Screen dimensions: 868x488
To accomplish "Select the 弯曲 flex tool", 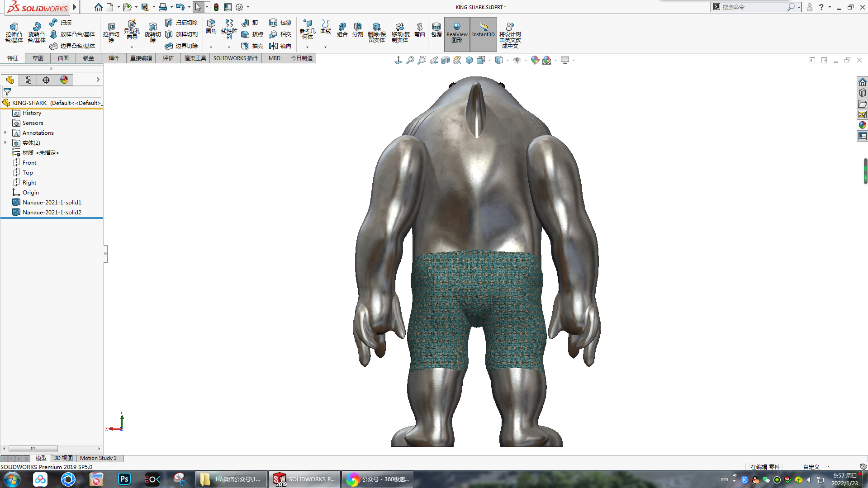I will click(x=420, y=29).
